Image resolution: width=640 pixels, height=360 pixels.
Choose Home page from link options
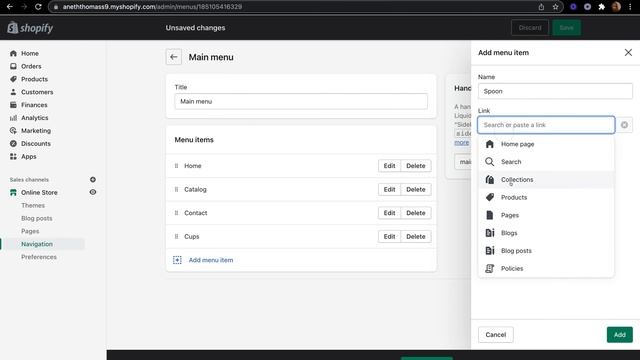(546, 144)
